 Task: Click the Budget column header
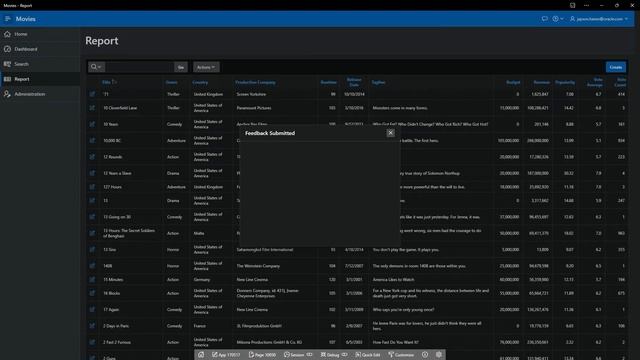tap(513, 82)
